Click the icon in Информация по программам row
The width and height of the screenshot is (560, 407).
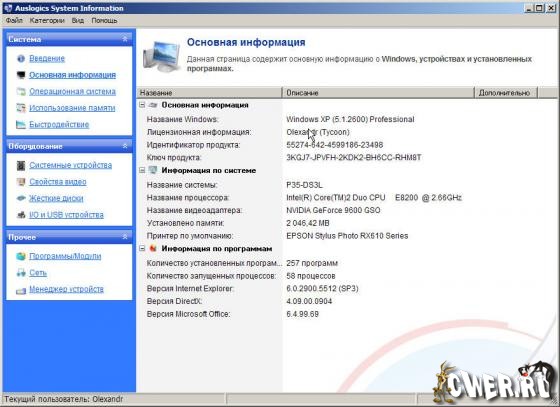[x=153, y=248]
